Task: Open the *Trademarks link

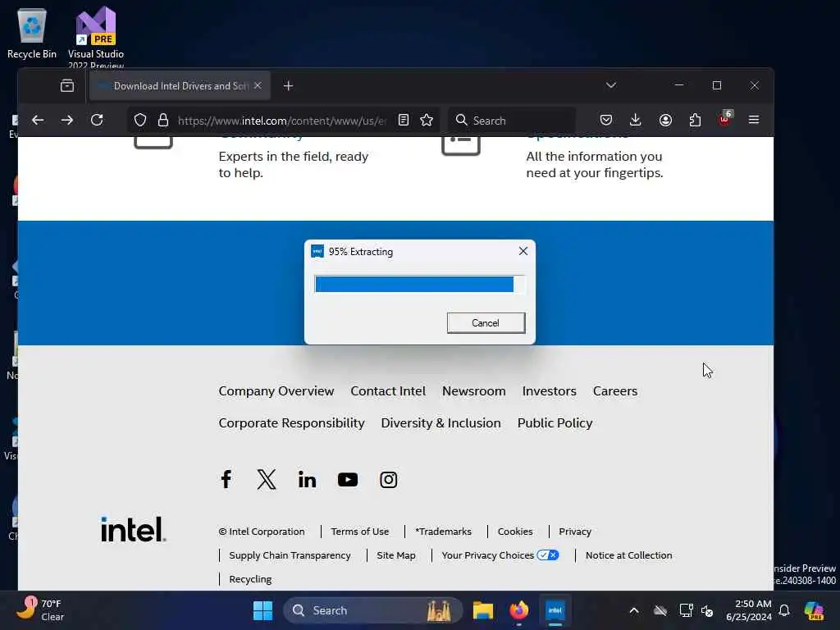Action: (443, 532)
